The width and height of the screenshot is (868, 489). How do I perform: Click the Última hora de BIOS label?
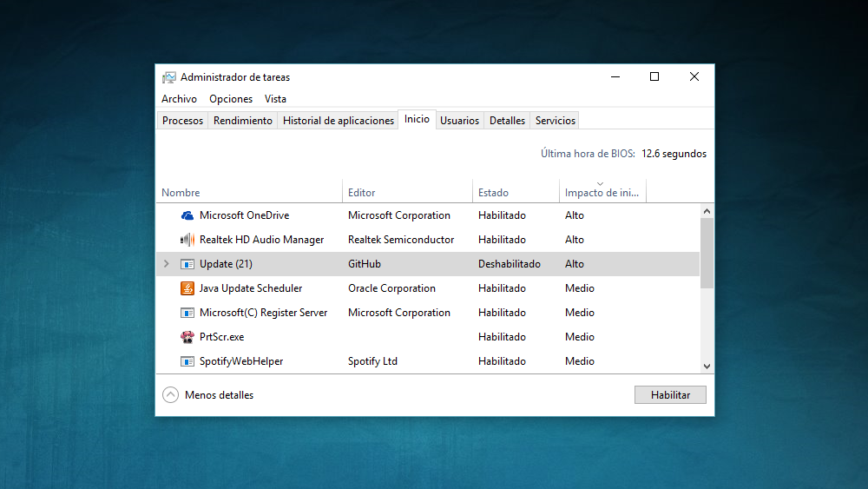pyautogui.click(x=588, y=154)
